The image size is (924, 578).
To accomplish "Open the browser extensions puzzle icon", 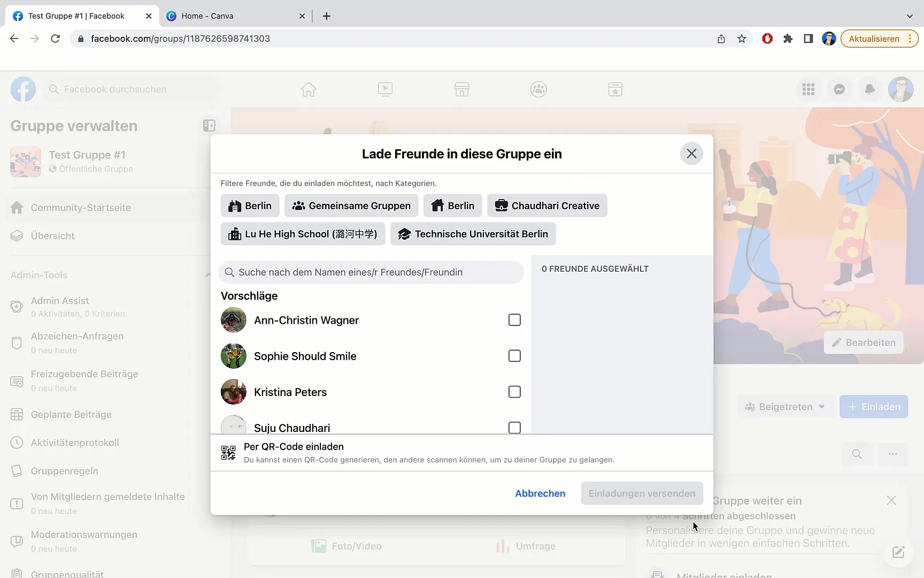I will click(788, 39).
